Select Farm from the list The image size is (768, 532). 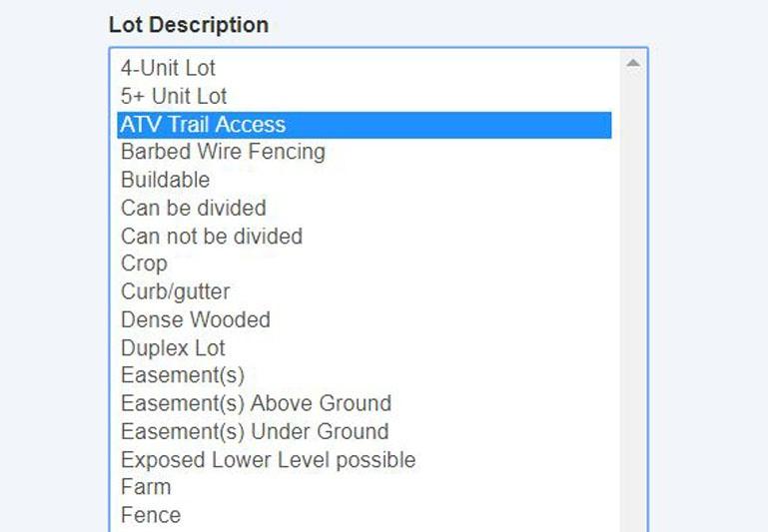click(146, 487)
